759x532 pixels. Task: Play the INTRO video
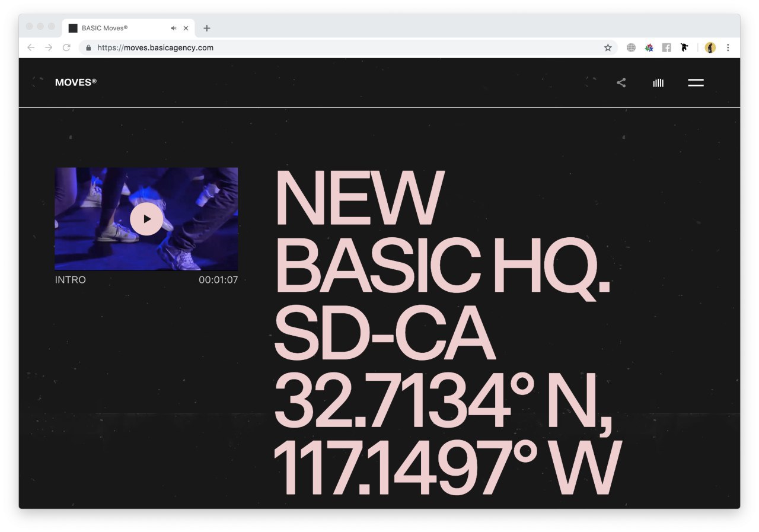(x=146, y=219)
